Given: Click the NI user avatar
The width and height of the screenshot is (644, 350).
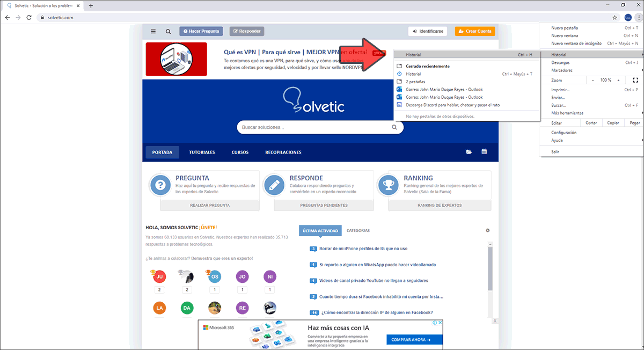Looking at the screenshot, I should [270, 277].
